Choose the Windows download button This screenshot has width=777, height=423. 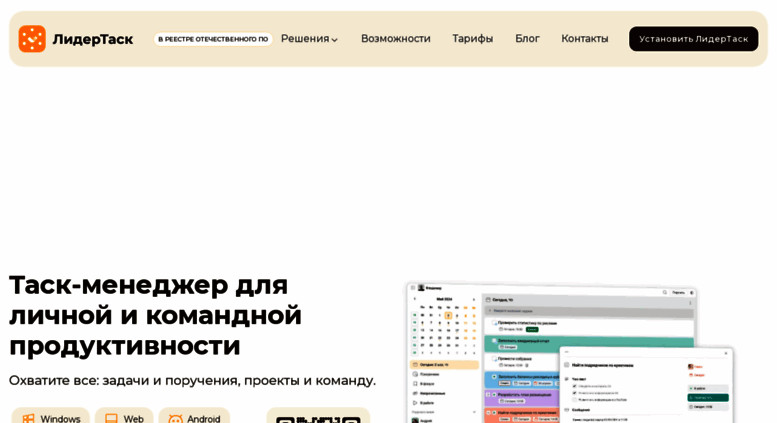coord(51,416)
